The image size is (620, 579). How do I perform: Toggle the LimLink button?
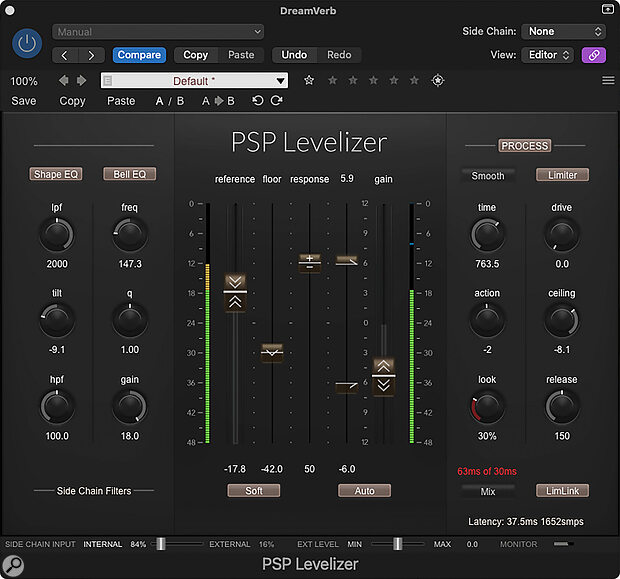click(x=562, y=491)
